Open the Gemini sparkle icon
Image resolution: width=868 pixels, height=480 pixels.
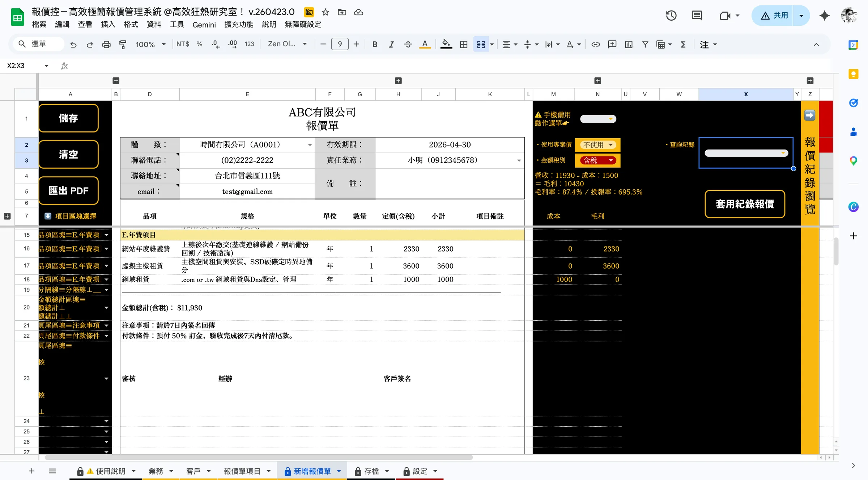point(825,16)
